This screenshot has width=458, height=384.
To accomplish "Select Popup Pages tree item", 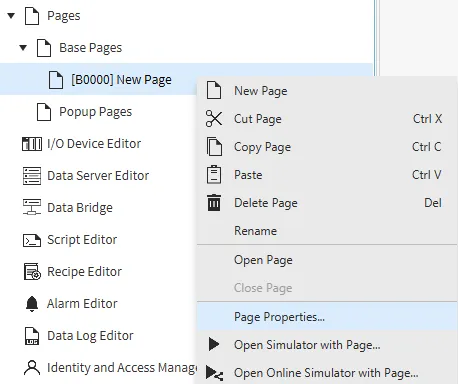I will click(95, 112).
